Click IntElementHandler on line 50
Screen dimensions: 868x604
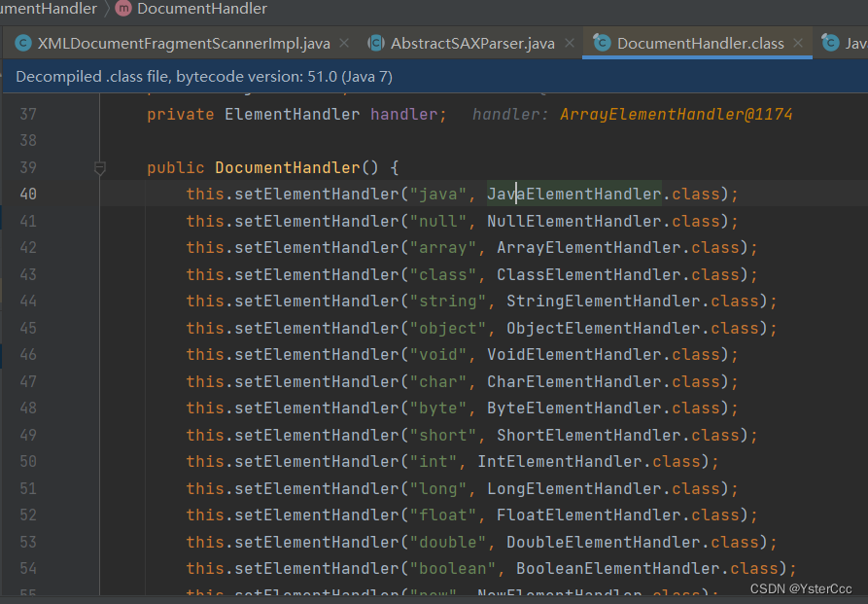tap(560, 462)
